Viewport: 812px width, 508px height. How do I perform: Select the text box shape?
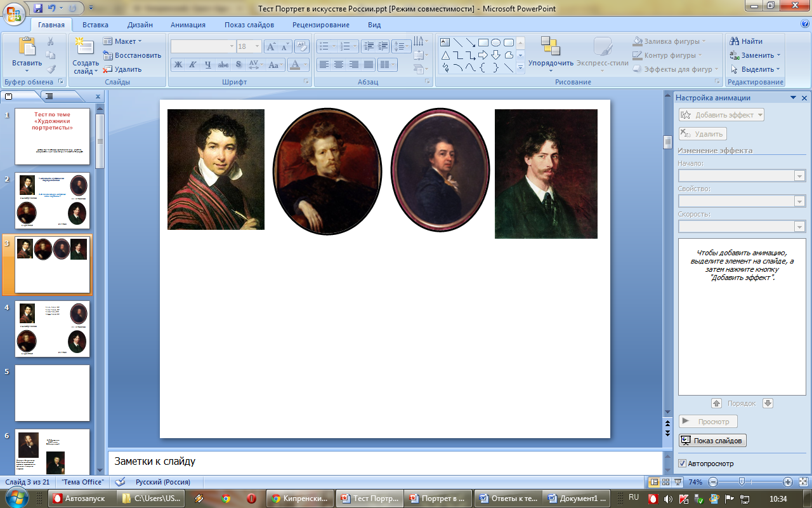coord(445,43)
